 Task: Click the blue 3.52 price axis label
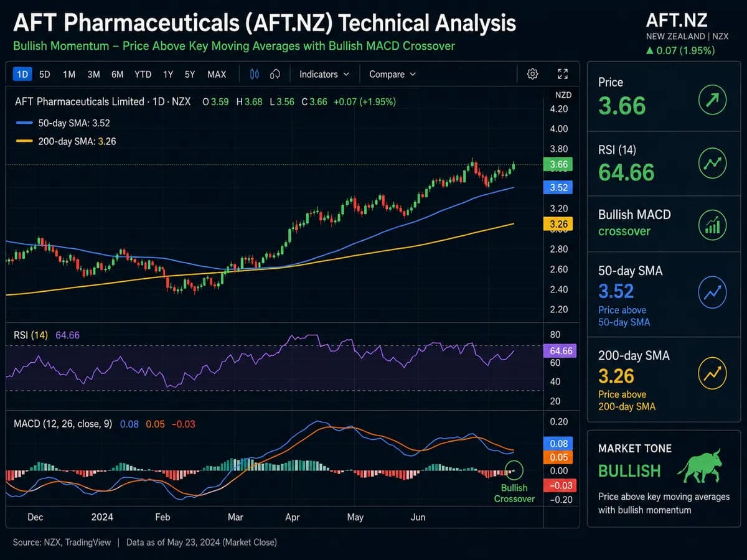pyautogui.click(x=557, y=187)
